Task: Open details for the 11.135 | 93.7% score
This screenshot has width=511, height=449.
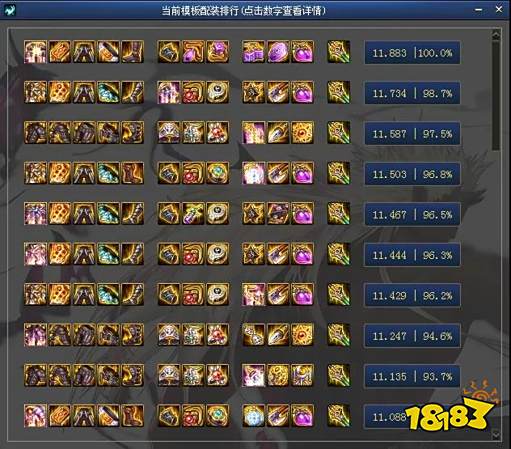Action: pyautogui.click(x=412, y=376)
